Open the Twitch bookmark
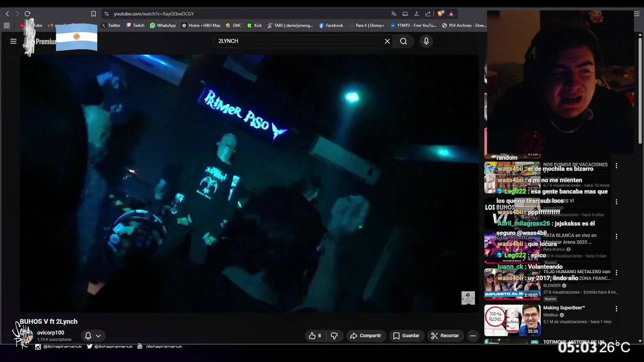 click(x=135, y=25)
